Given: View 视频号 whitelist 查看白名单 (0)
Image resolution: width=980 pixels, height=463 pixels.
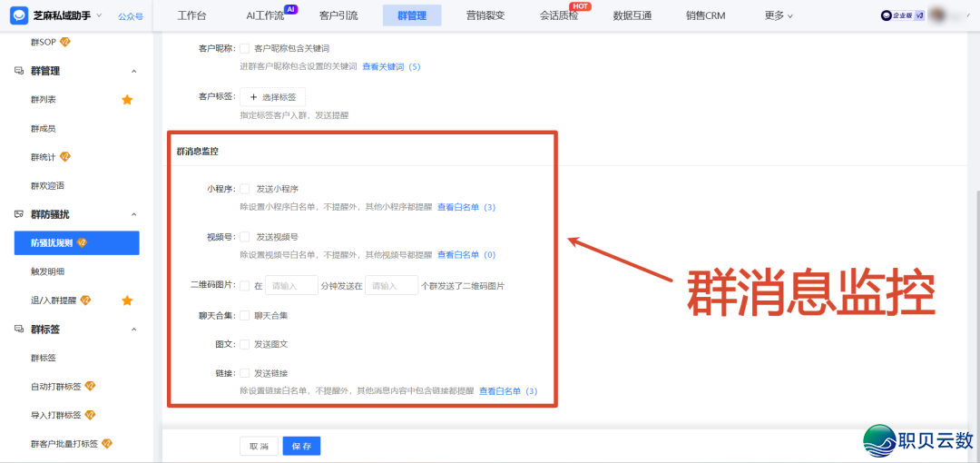Looking at the screenshot, I should (466, 254).
